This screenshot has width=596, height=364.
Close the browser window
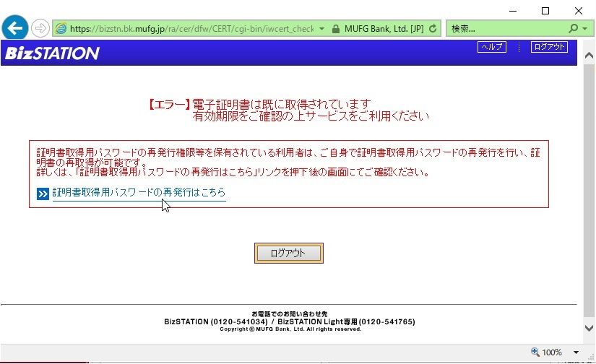click(579, 11)
